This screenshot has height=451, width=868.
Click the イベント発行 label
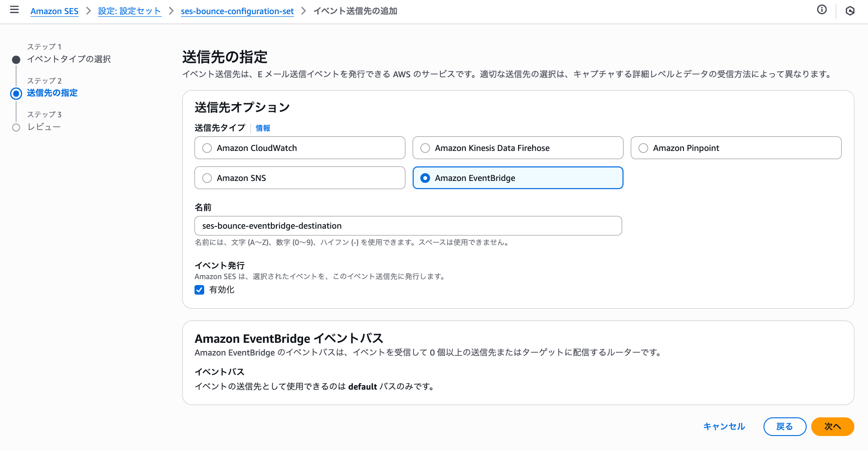tap(219, 266)
